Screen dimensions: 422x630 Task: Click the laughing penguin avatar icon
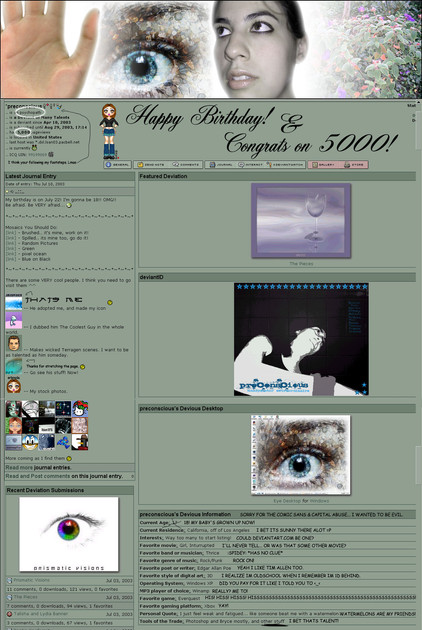[30, 442]
